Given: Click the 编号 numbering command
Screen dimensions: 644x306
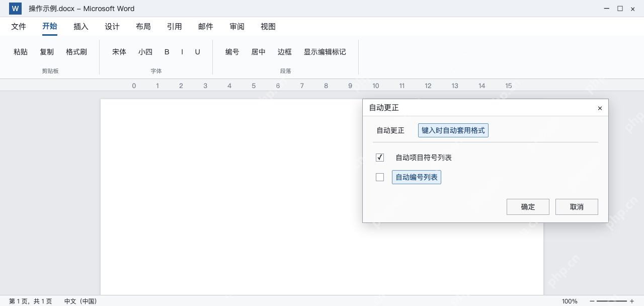Looking at the screenshot, I should pyautogui.click(x=232, y=52).
